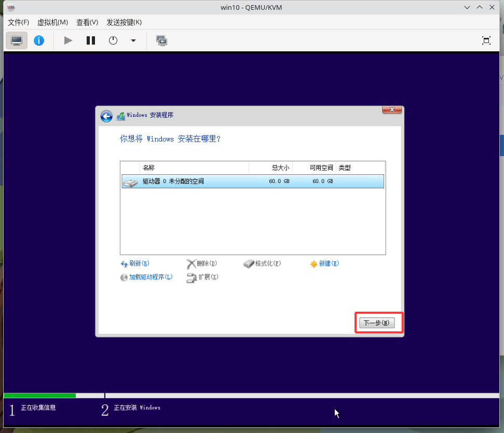
Task: Click the 总大小 column header
Action: (x=270, y=167)
